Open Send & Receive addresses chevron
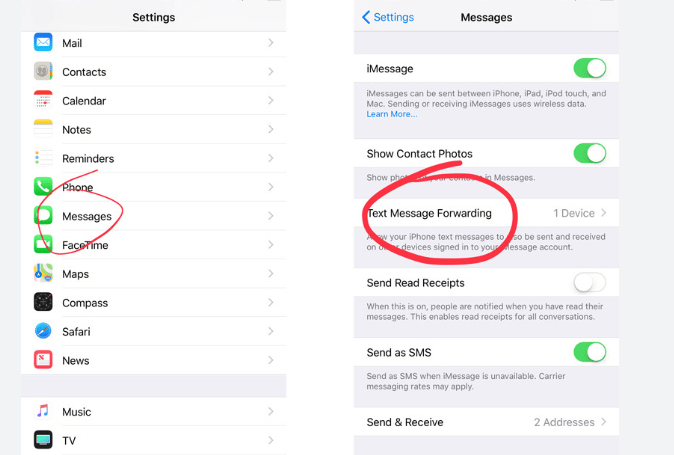674x455 pixels. click(604, 423)
